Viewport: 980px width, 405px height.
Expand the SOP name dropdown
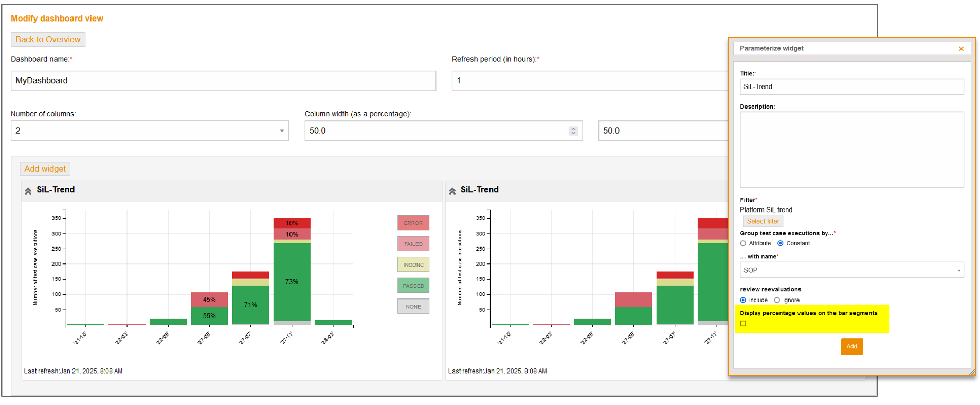(x=851, y=270)
